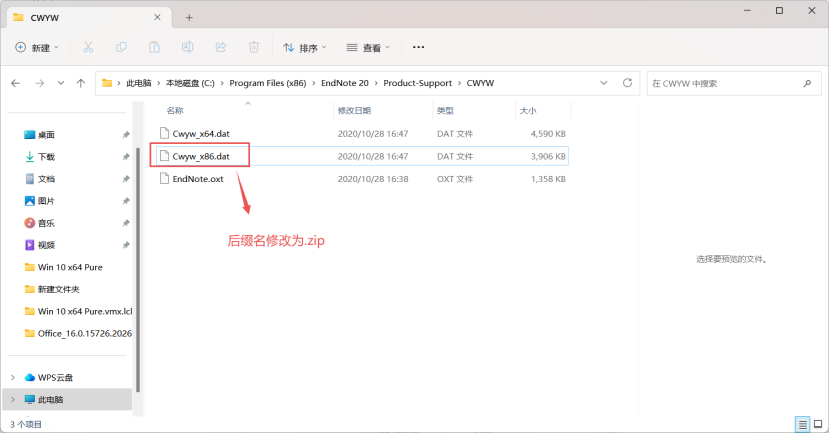Switch to details view icon in status bar
Image resolution: width=829 pixels, height=433 pixels.
[803, 425]
